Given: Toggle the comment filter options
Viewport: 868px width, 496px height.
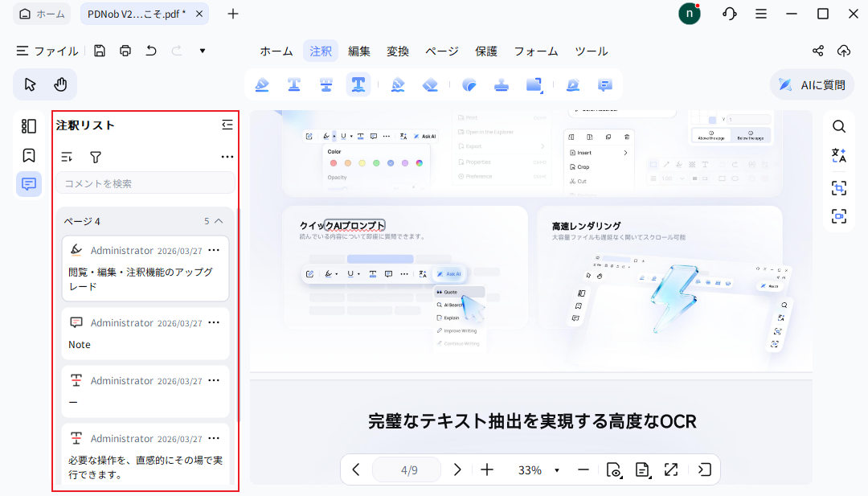Looking at the screenshot, I should click(x=96, y=157).
